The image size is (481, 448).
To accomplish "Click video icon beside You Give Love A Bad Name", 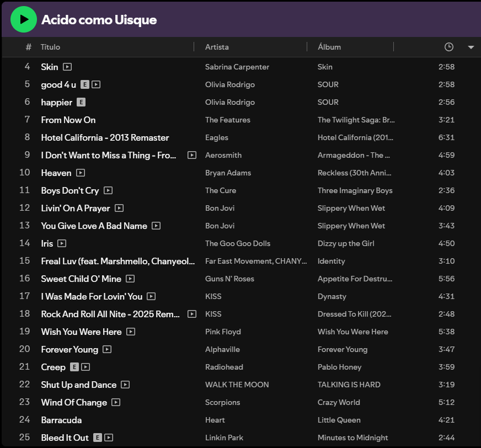I will click(156, 226).
